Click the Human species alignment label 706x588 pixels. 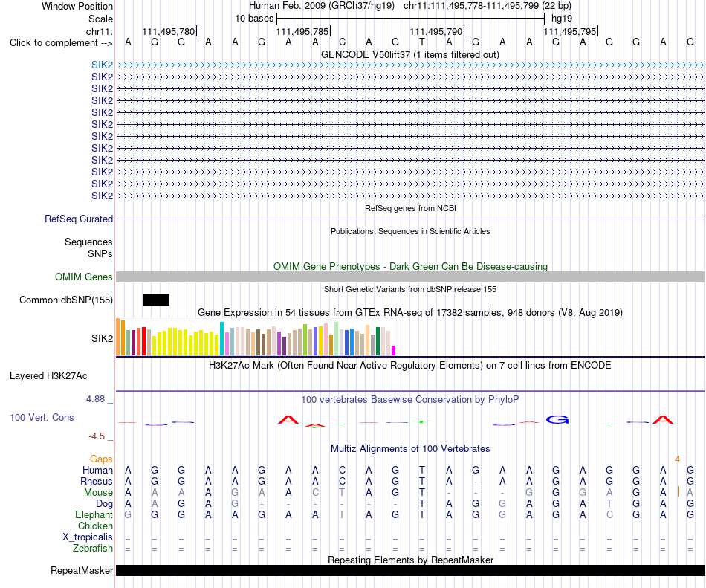[97, 470]
